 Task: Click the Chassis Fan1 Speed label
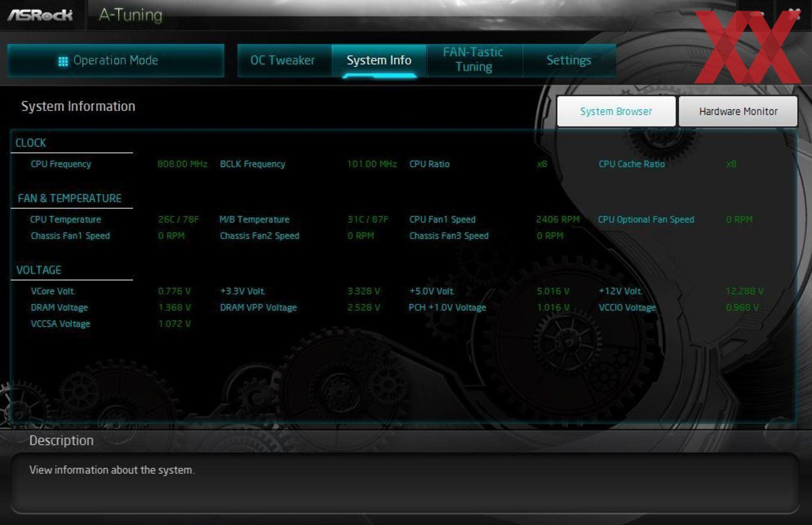70,236
